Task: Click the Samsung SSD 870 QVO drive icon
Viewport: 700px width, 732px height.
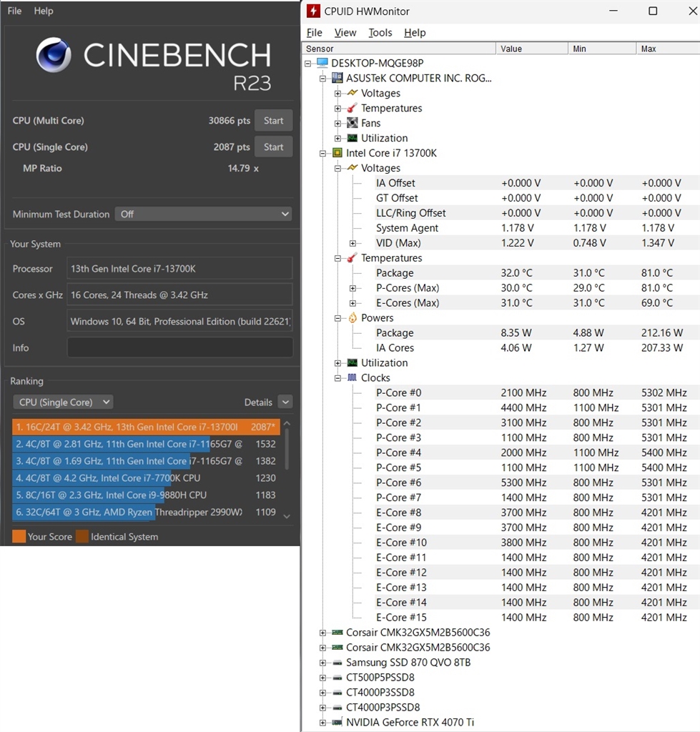Action: tap(337, 663)
